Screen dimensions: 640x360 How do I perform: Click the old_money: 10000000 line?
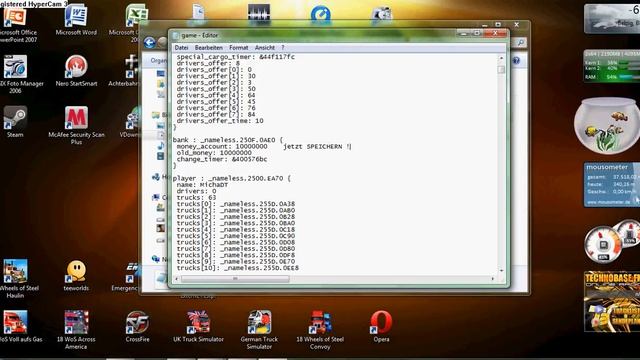214,153
